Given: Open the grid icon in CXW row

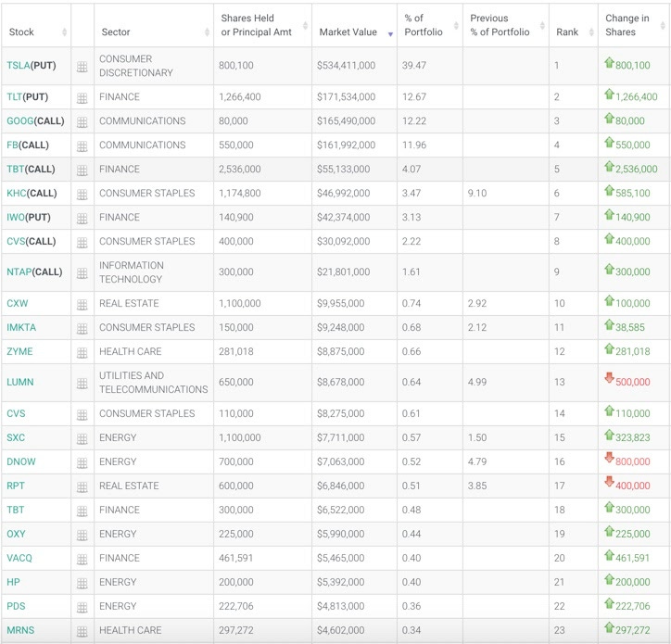Looking at the screenshot, I should 82,305.
